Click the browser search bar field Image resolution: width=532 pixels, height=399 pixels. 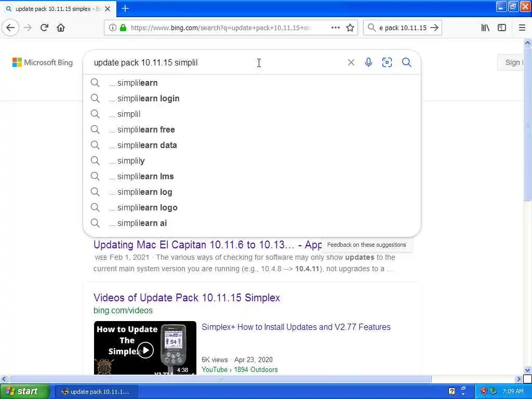click(x=403, y=28)
